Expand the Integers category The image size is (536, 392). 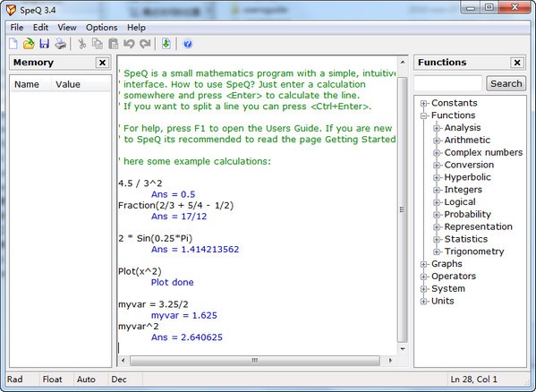click(437, 190)
